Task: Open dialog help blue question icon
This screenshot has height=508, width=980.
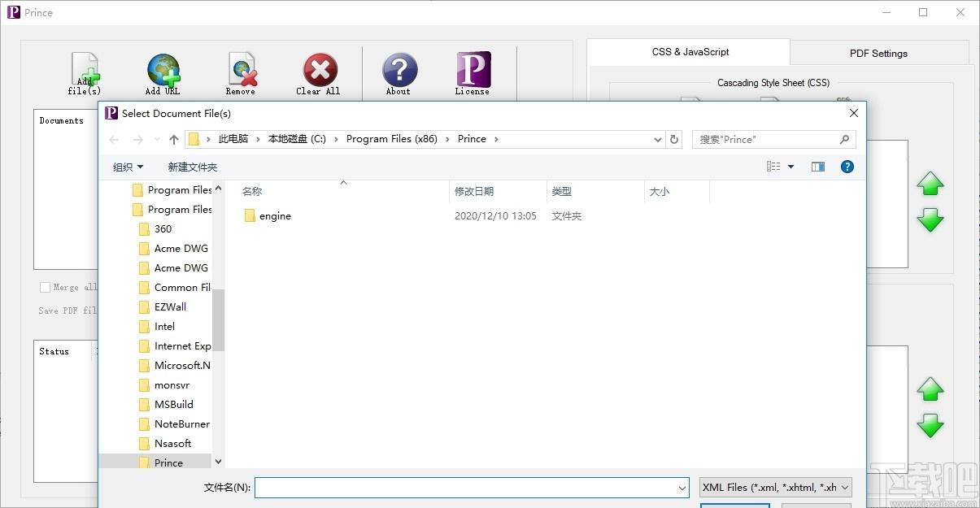Action: click(847, 167)
